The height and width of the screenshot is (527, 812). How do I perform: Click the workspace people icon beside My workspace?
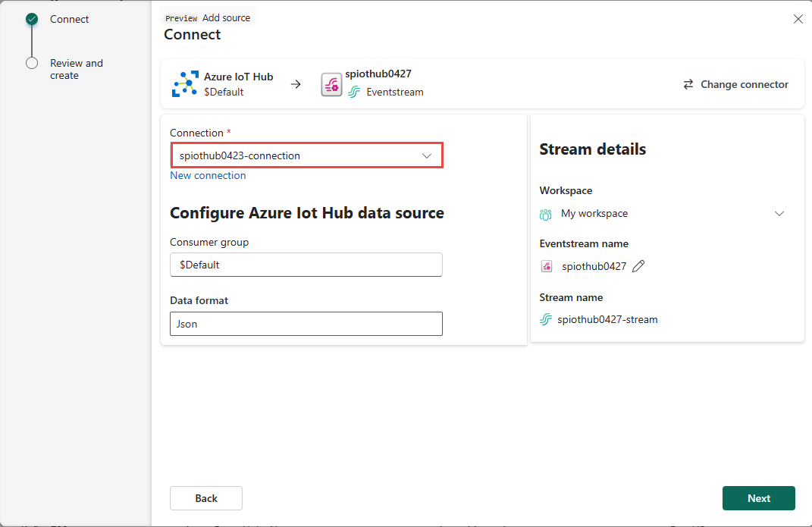pos(544,214)
